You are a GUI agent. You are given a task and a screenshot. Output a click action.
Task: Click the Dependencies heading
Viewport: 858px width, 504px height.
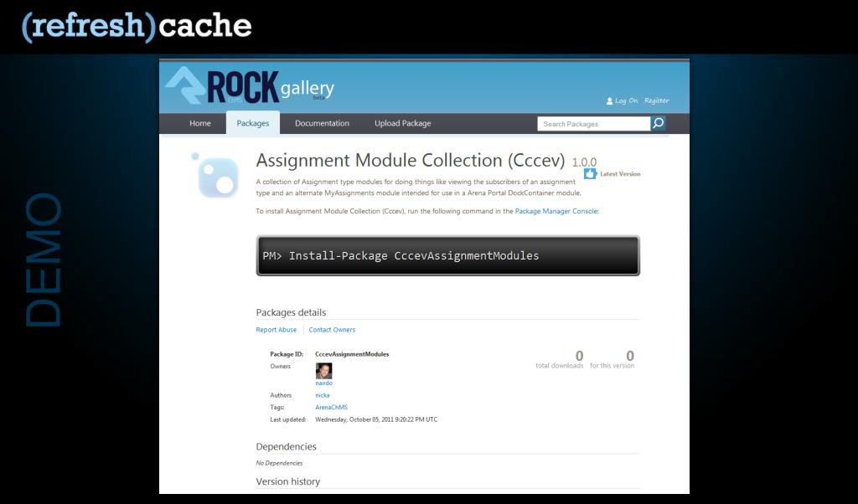pyautogui.click(x=287, y=446)
